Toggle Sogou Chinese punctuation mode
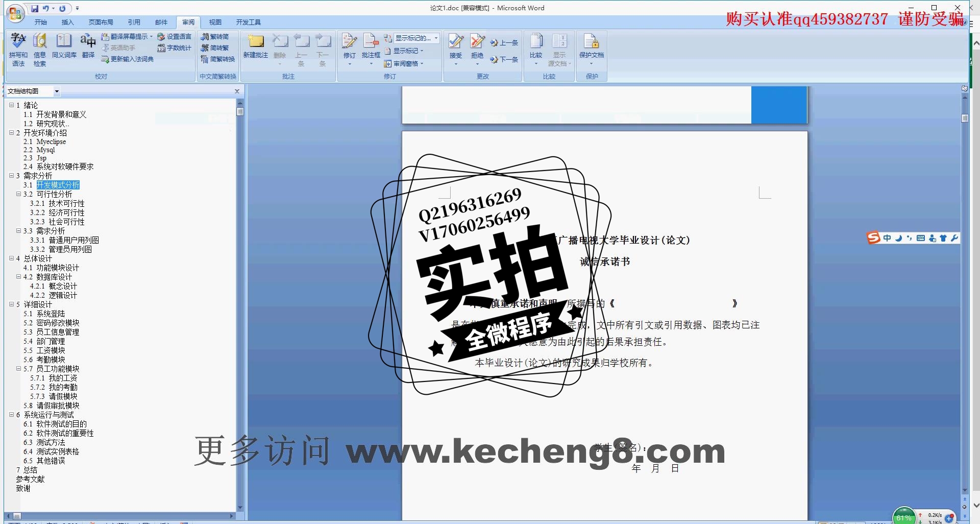 [910, 238]
